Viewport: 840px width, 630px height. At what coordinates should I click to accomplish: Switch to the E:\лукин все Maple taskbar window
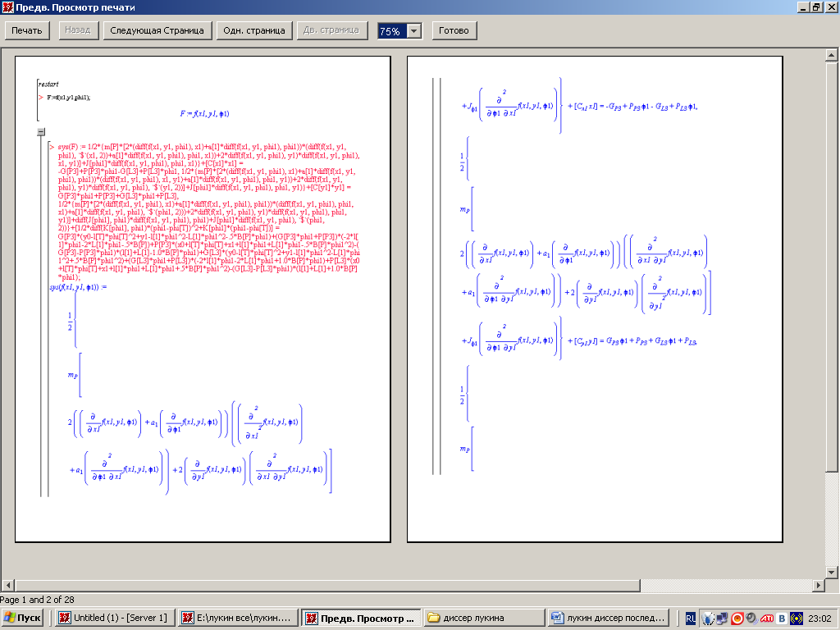point(237,618)
